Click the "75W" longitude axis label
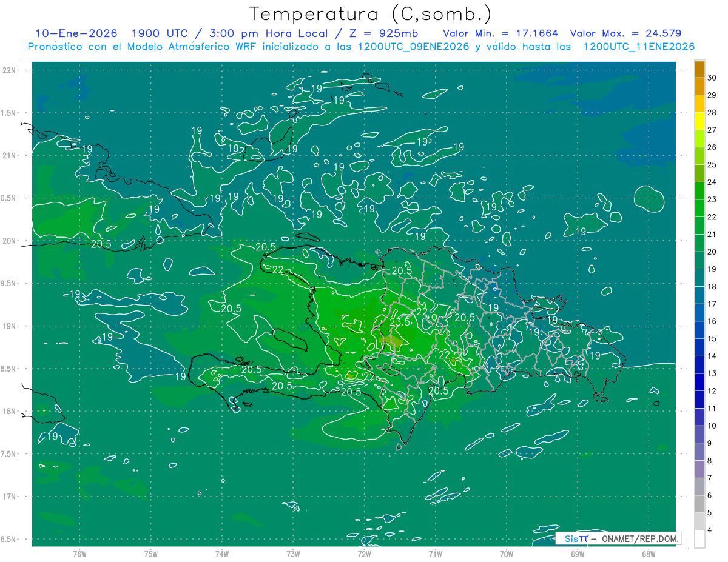Screen dimensions: 728x562 click(x=151, y=554)
